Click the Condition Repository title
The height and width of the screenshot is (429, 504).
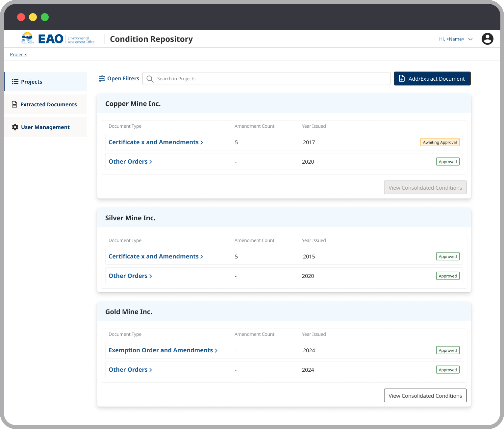[x=151, y=39]
